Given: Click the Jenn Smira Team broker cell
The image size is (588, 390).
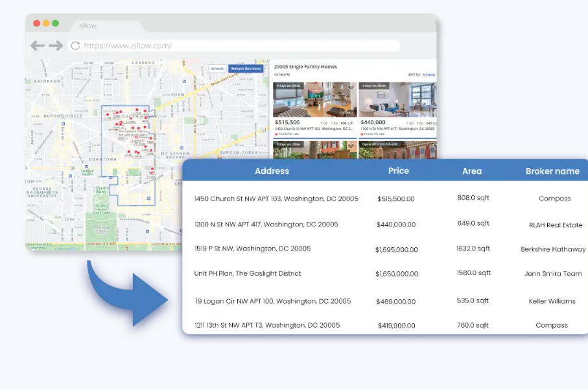Looking at the screenshot, I should click(553, 274).
